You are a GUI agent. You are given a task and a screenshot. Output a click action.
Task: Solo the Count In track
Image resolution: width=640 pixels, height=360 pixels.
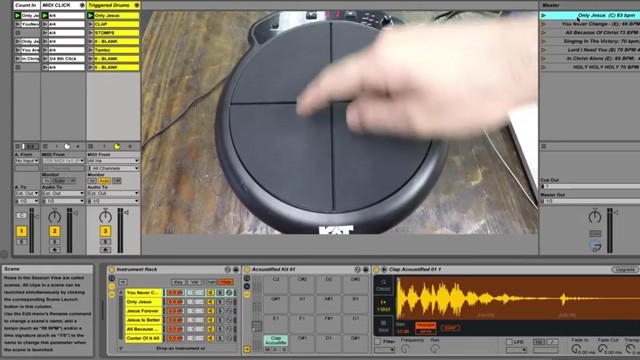21,242
